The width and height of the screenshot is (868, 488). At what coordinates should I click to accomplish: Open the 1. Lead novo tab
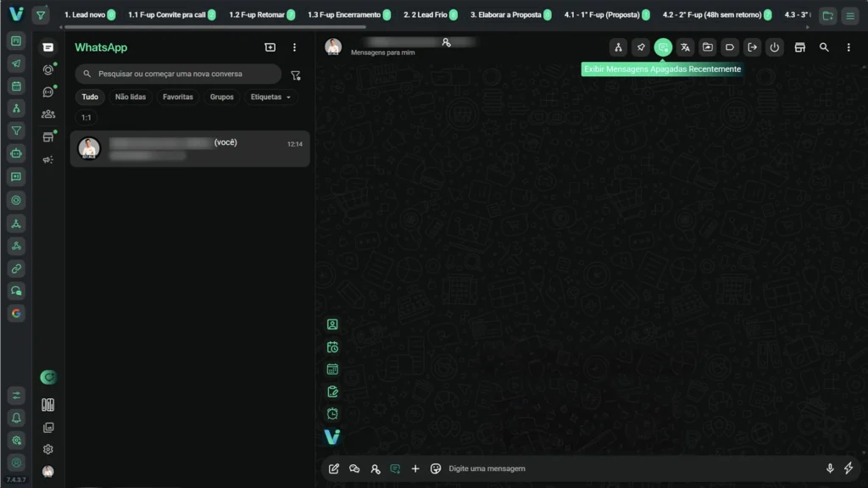[x=85, y=14]
